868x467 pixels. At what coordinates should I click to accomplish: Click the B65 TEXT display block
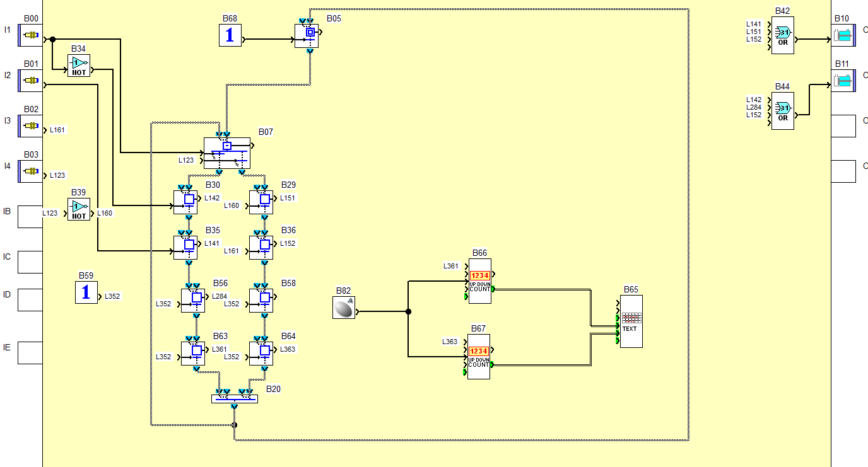631,321
